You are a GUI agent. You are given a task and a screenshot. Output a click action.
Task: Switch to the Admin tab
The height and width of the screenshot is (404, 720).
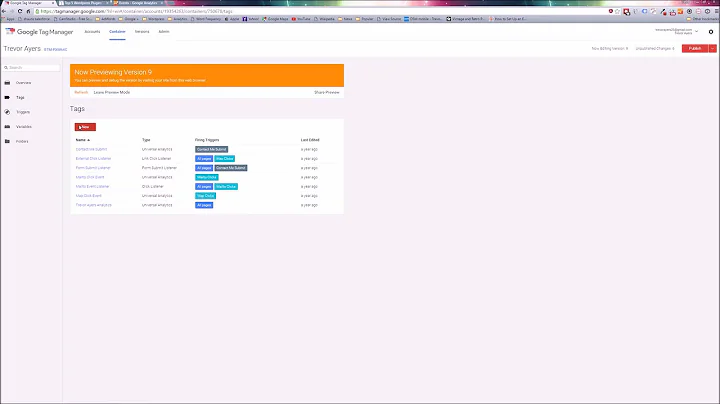[164, 32]
